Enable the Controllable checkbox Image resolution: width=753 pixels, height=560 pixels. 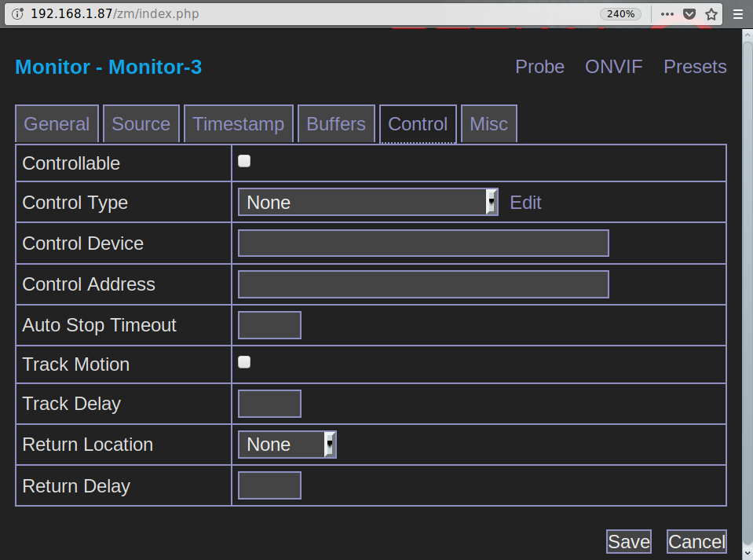[244, 162]
